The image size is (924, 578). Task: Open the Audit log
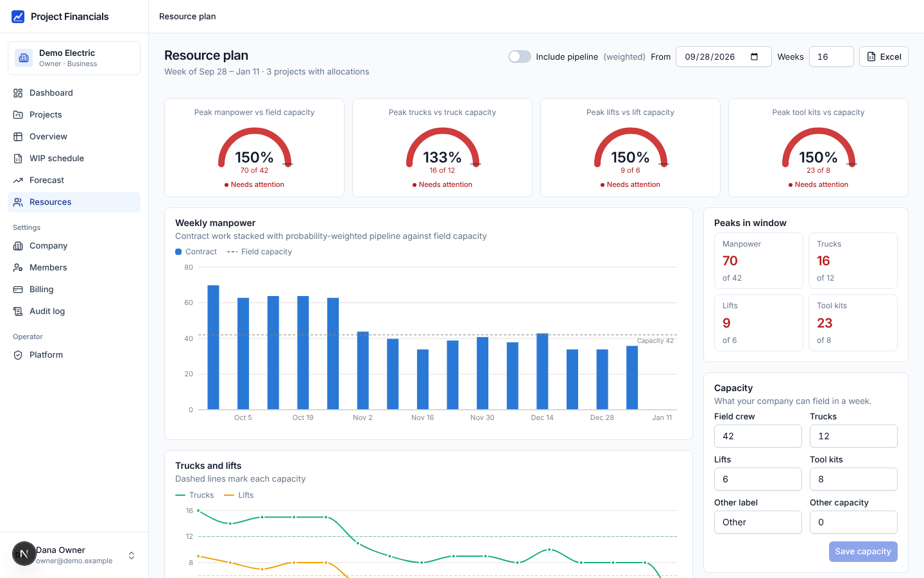click(74, 311)
